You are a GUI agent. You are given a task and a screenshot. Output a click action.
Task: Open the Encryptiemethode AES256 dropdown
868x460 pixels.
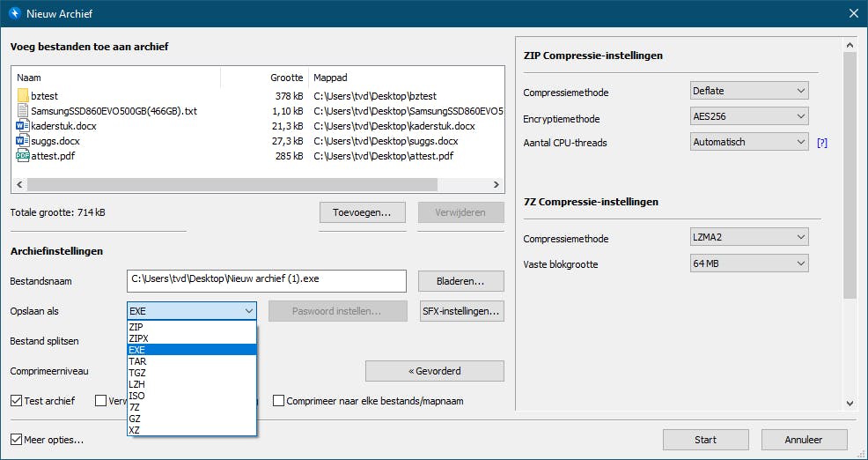(749, 116)
